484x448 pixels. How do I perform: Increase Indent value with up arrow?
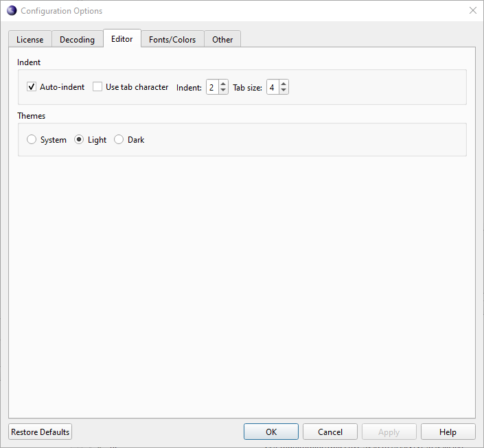click(223, 84)
